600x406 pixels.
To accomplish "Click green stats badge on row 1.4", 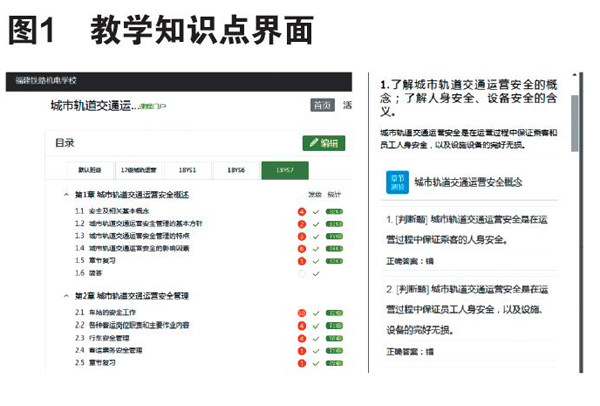I will click(x=333, y=248).
